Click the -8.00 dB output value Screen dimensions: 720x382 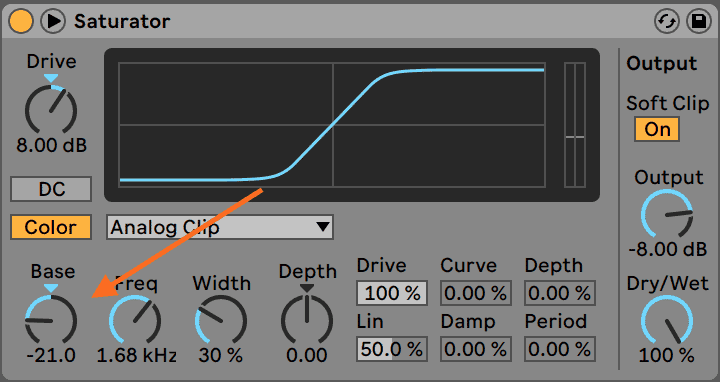coord(667,249)
